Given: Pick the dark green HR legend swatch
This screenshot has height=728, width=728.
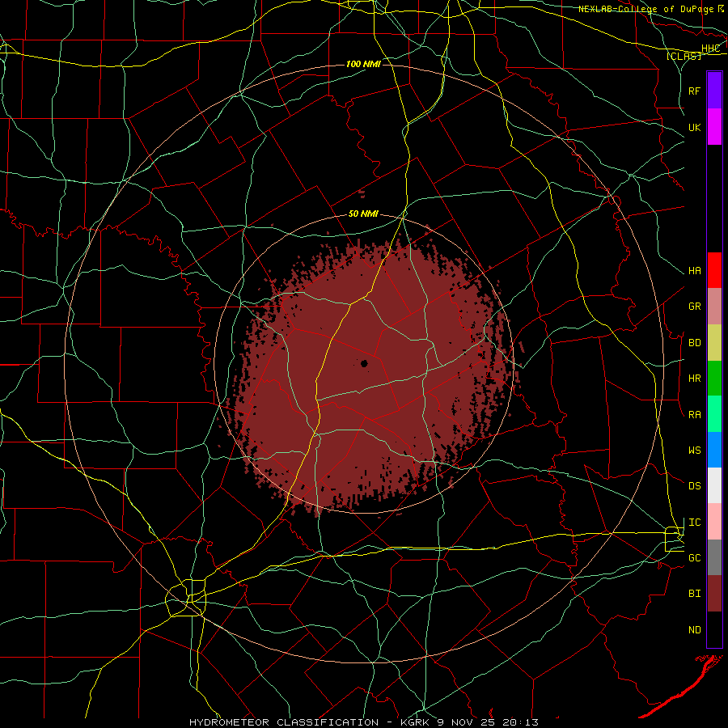Looking at the screenshot, I should click(x=714, y=379).
